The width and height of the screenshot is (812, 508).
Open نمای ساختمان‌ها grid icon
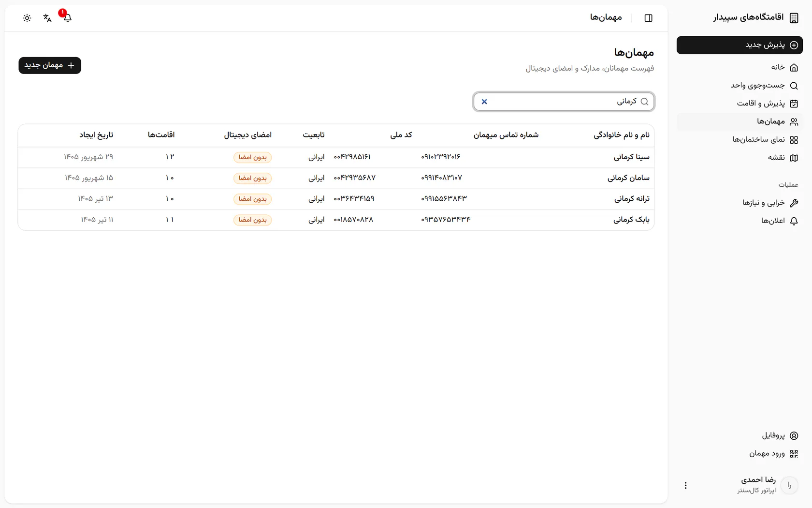coord(794,140)
